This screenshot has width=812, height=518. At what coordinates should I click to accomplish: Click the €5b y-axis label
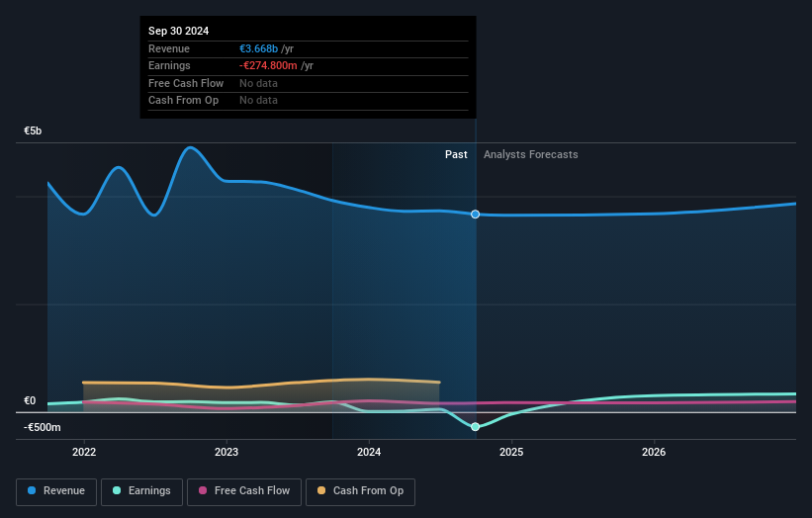point(33,130)
